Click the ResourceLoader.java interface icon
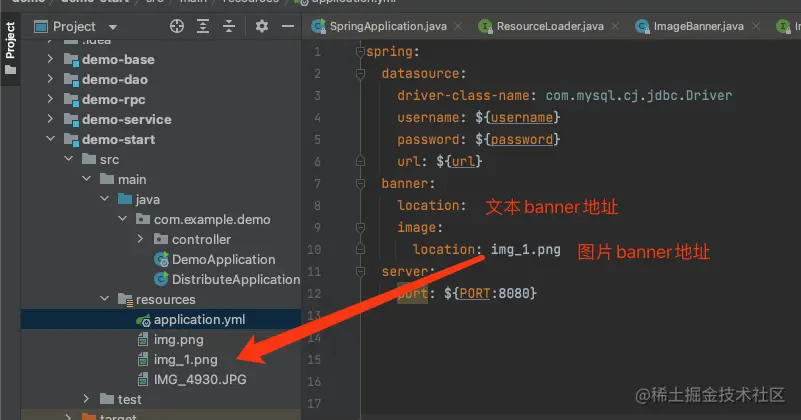The image size is (801, 420). 485,26
